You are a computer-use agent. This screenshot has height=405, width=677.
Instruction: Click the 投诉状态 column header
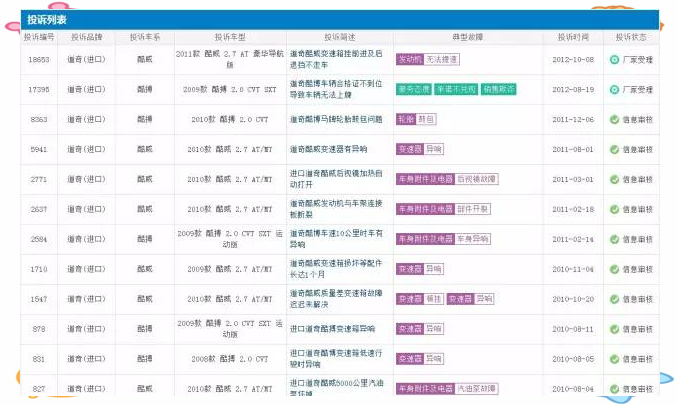[x=631, y=37]
